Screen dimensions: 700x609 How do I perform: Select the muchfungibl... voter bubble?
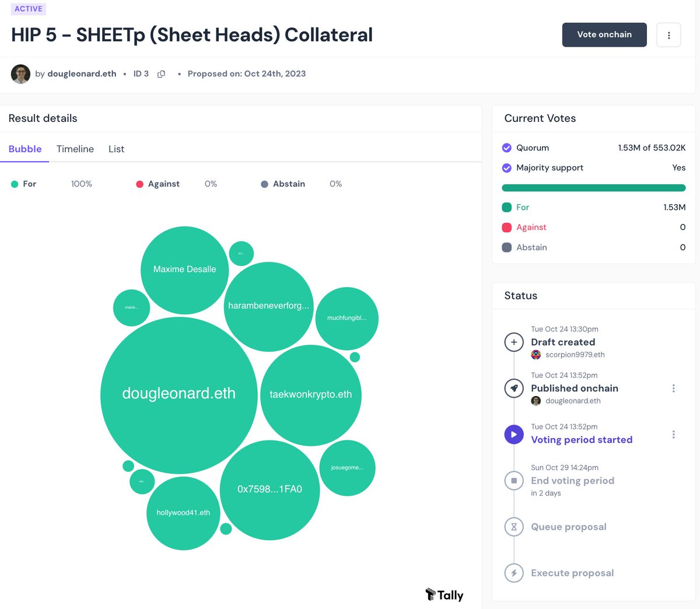tap(347, 318)
